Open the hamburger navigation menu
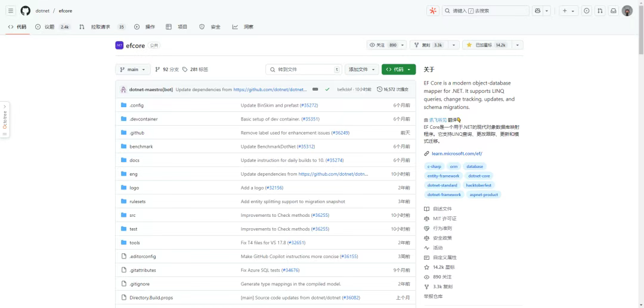 [x=11, y=11]
